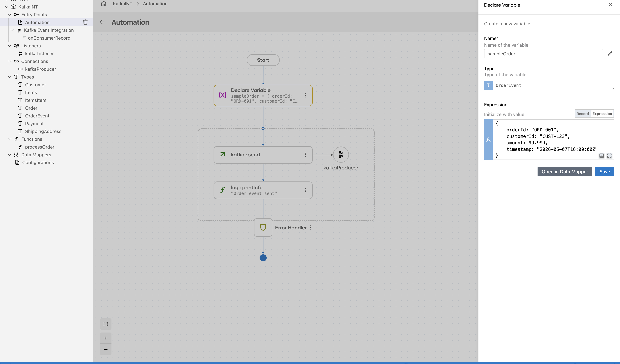Collapse the Types section
The width and height of the screenshot is (620, 364).
click(10, 77)
